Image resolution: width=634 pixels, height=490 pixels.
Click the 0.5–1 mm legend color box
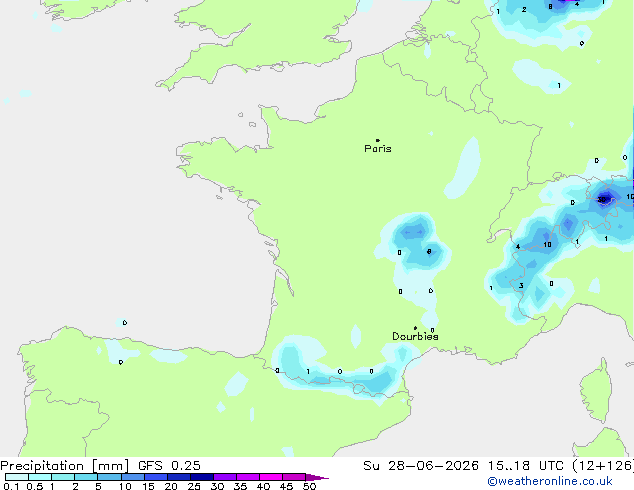(40, 477)
